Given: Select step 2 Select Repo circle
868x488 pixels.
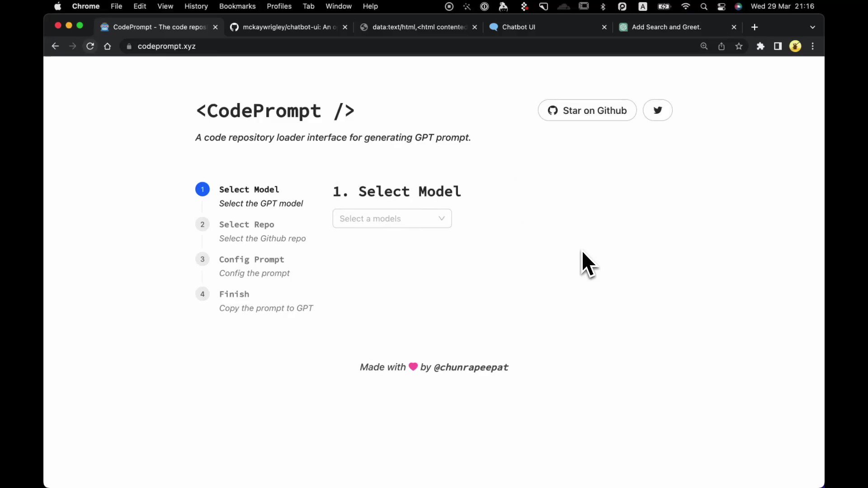Looking at the screenshot, I should (202, 224).
